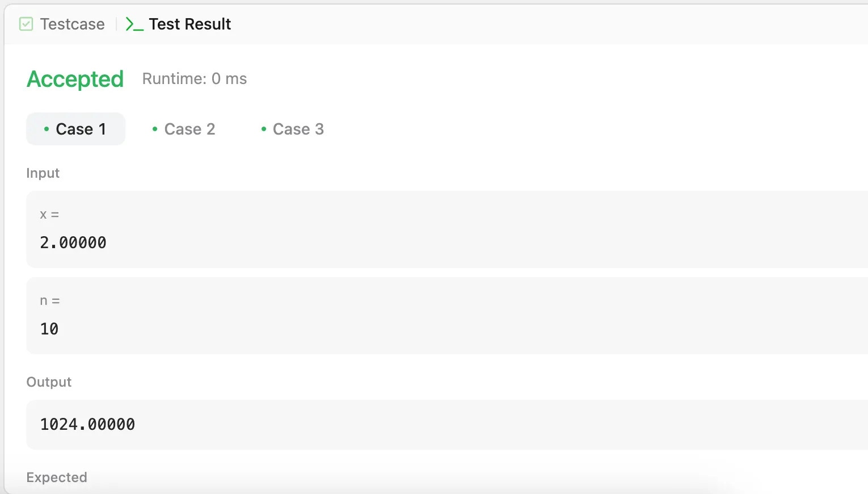
Task: Click the green dot beside Case 3
Action: click(x=264, y=129)
